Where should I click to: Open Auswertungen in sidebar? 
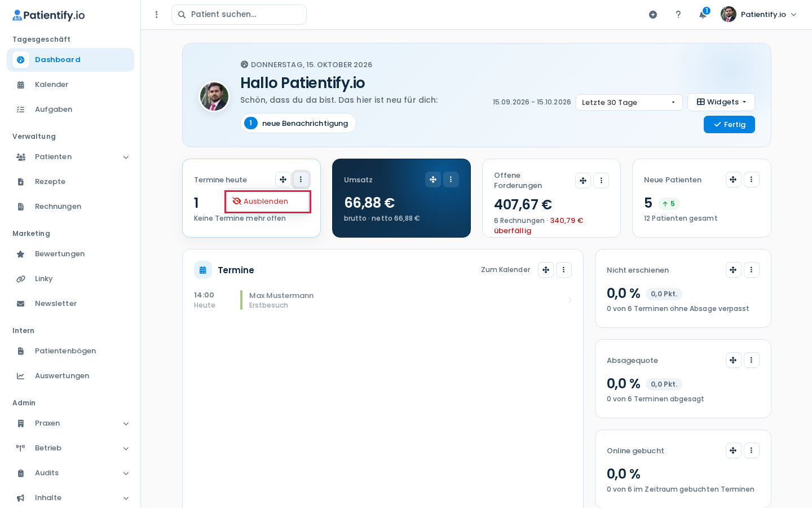70,376
